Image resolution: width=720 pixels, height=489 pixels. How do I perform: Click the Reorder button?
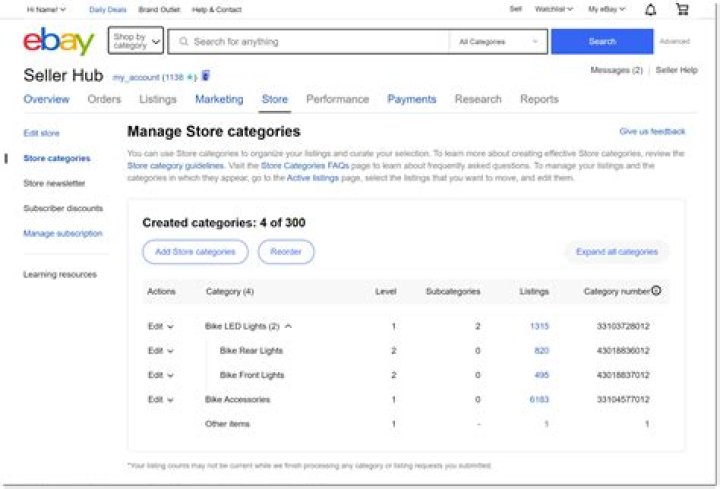(x=286, y=252)
